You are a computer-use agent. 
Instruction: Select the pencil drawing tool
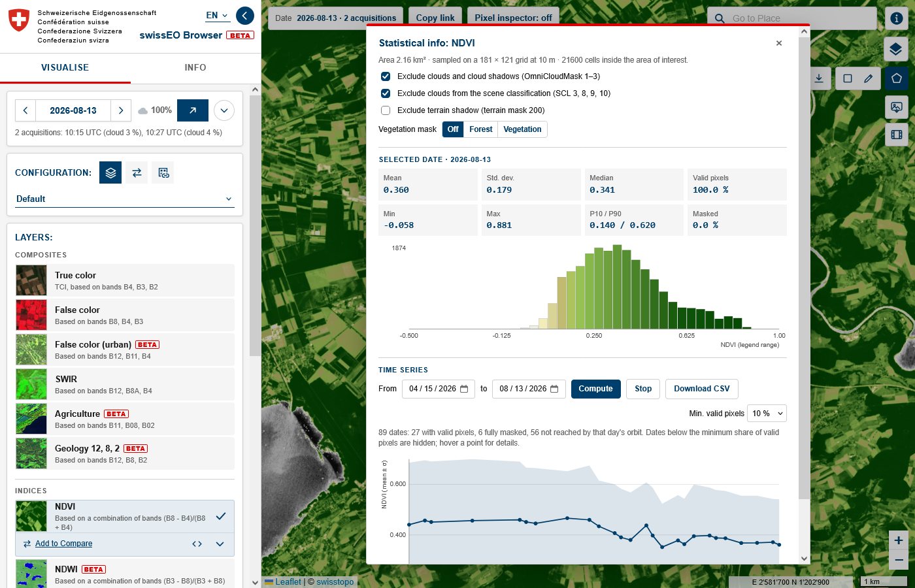(868, 78)
